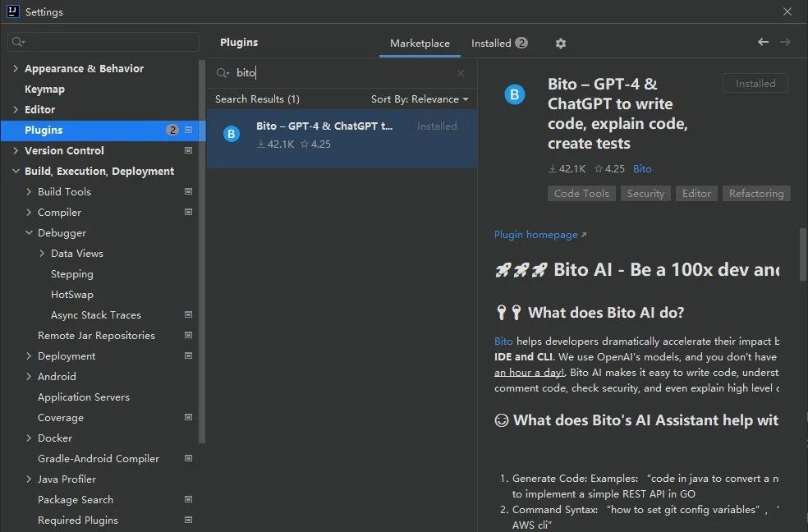The image size is (808, 532).
Task: Click the Installed button in details pane
Action: tap(755, 84)
